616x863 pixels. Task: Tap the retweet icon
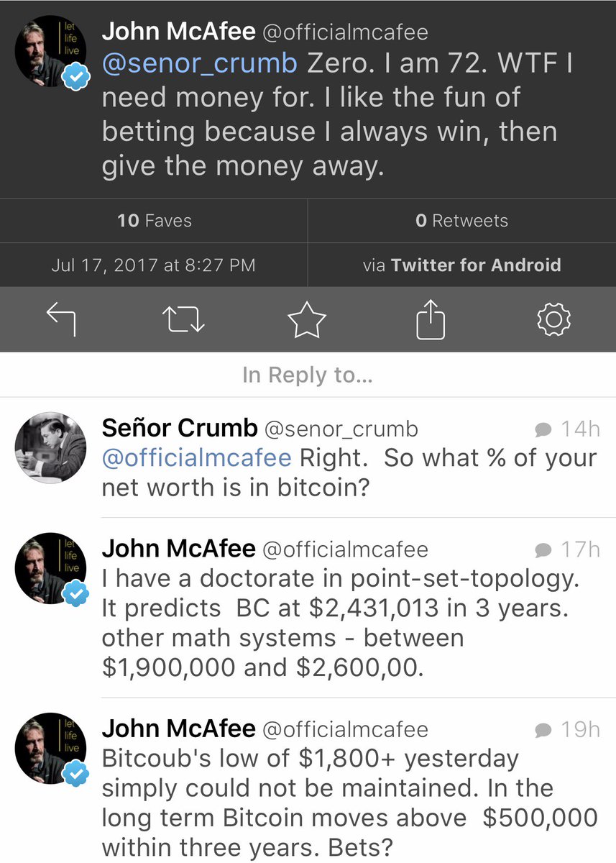click(x=183, y=319)
